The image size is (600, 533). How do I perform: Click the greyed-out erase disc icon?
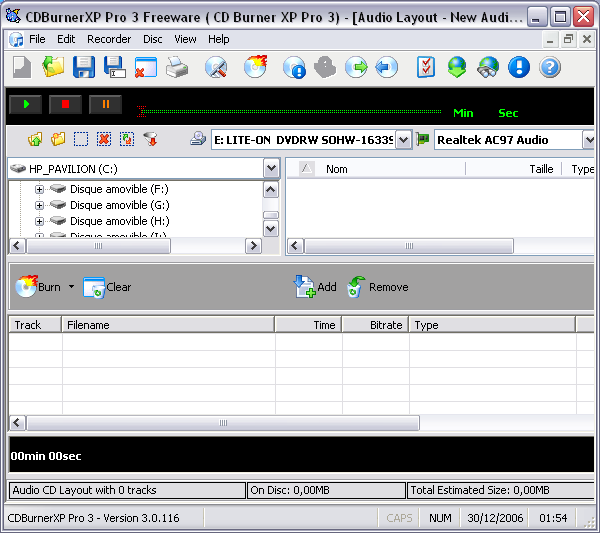pos(325,67)
